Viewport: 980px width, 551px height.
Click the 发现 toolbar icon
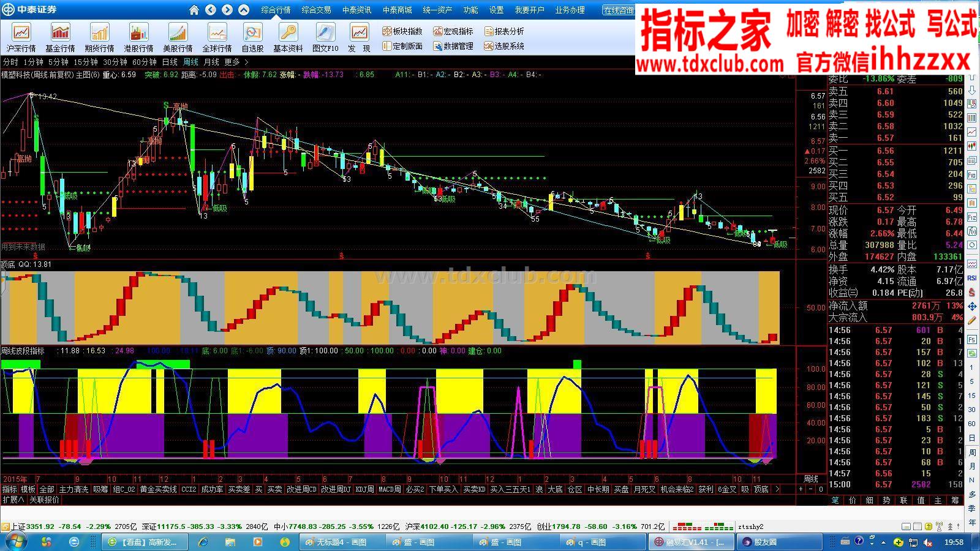point(359,37)
